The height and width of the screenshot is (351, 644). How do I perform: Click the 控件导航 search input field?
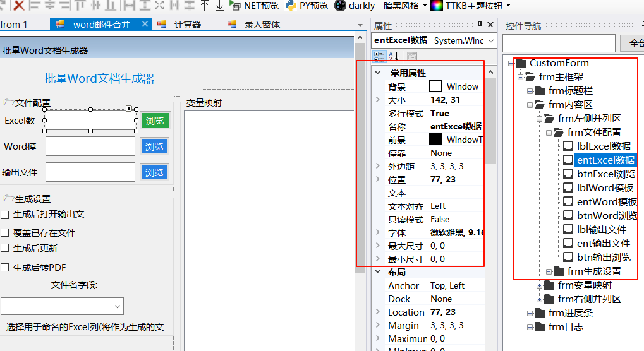[x=559, y=43]
